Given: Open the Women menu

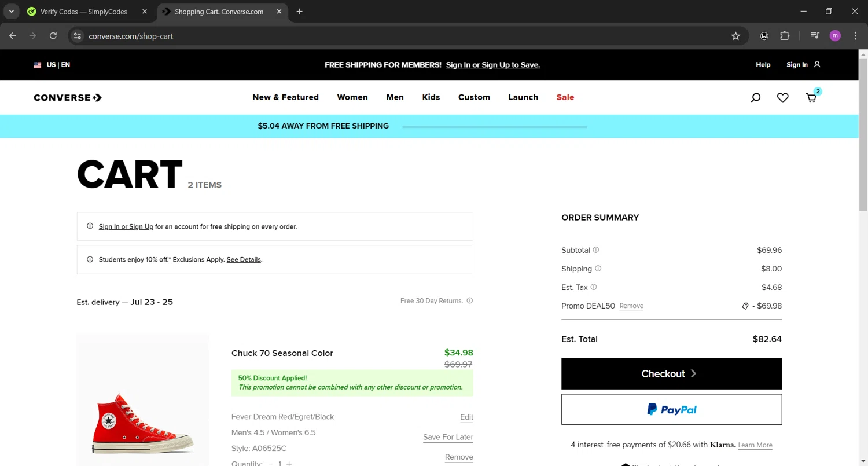Looking at the screenshot, I should pyautogui.click(x=352, y=97).
